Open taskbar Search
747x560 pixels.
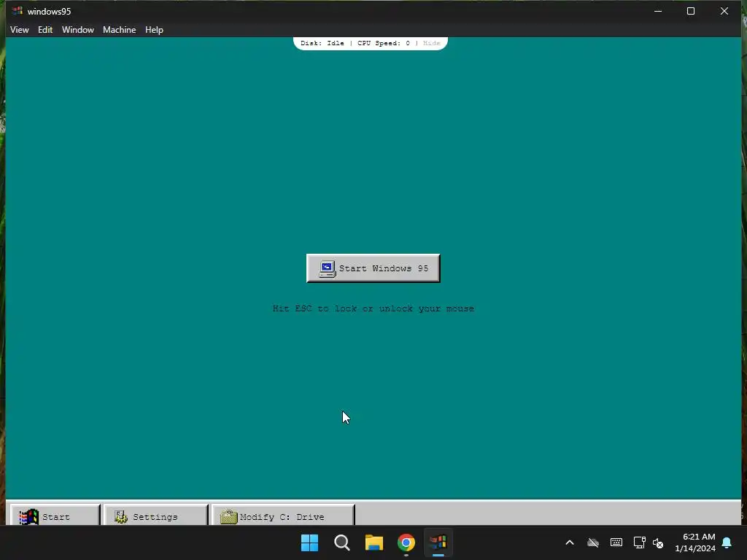pyautogui.click(x=342, y=542)
